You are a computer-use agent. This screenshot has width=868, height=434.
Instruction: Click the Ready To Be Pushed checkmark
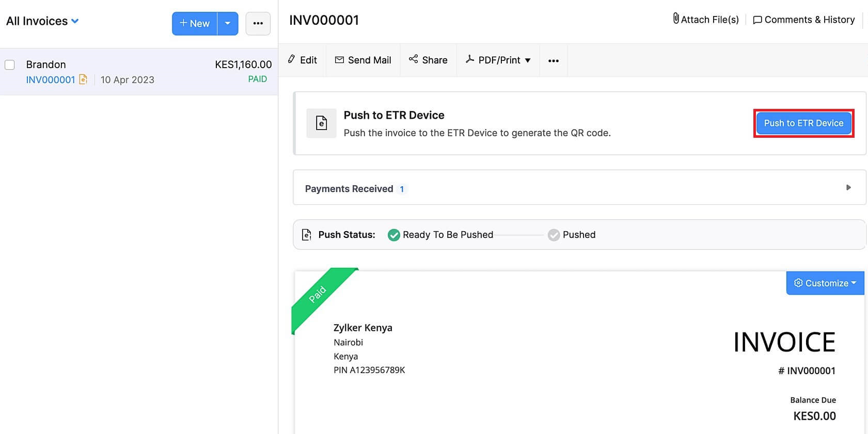pyautogui.click(x=394, y=235)
